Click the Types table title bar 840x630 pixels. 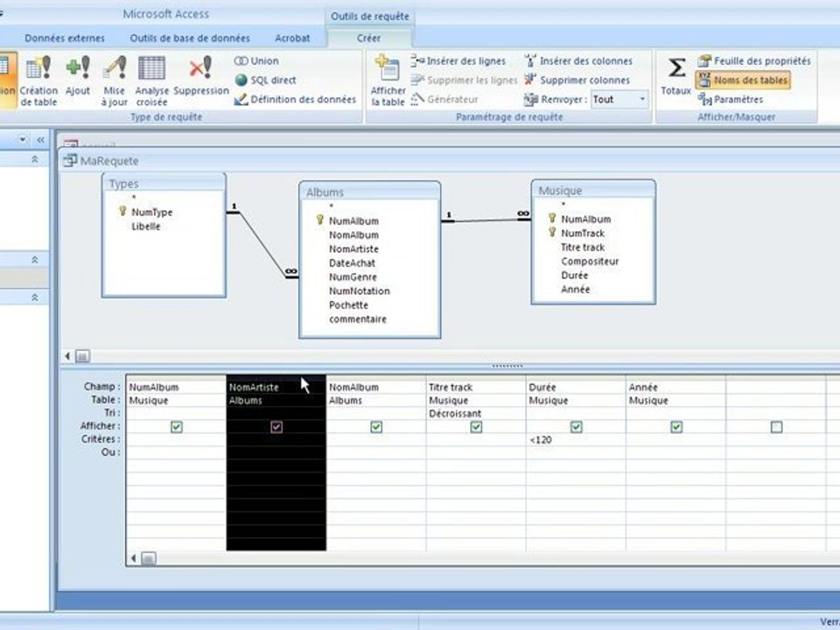pos(164,184)
